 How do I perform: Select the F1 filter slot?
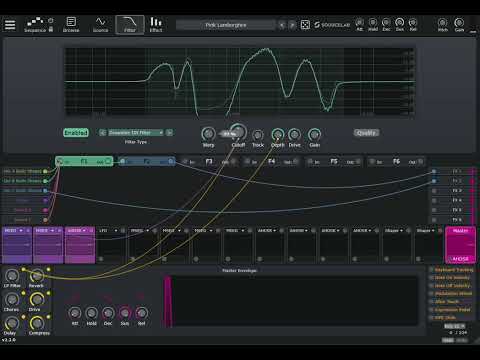pos(84,162)
